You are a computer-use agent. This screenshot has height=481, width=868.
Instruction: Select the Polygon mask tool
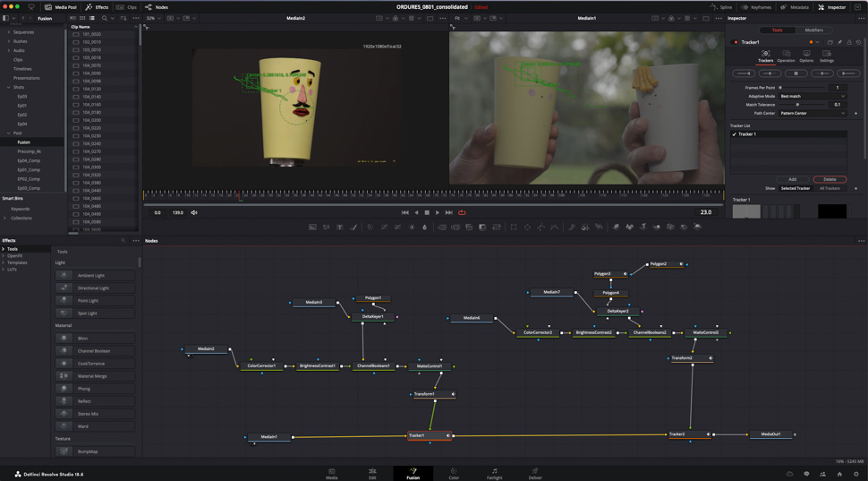tap(540, 228)
